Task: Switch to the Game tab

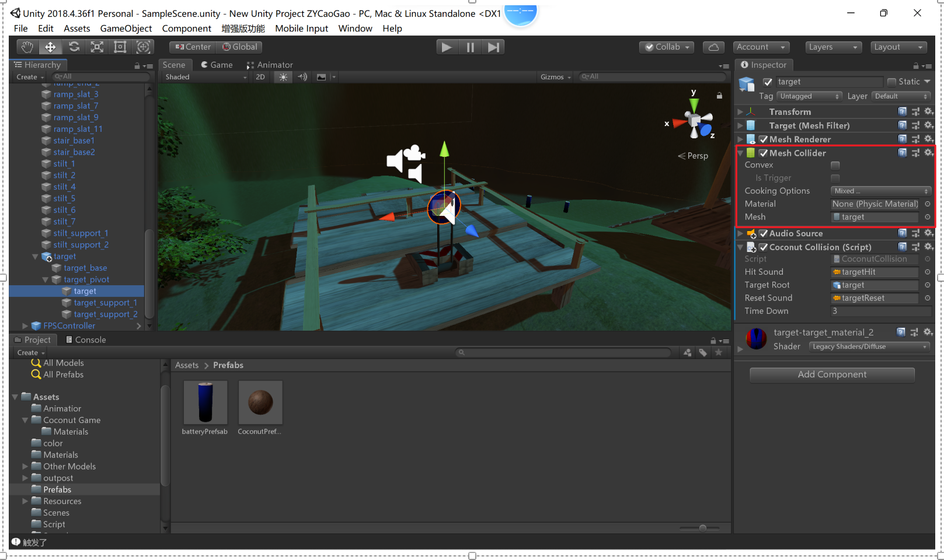Action: point(217,65)
